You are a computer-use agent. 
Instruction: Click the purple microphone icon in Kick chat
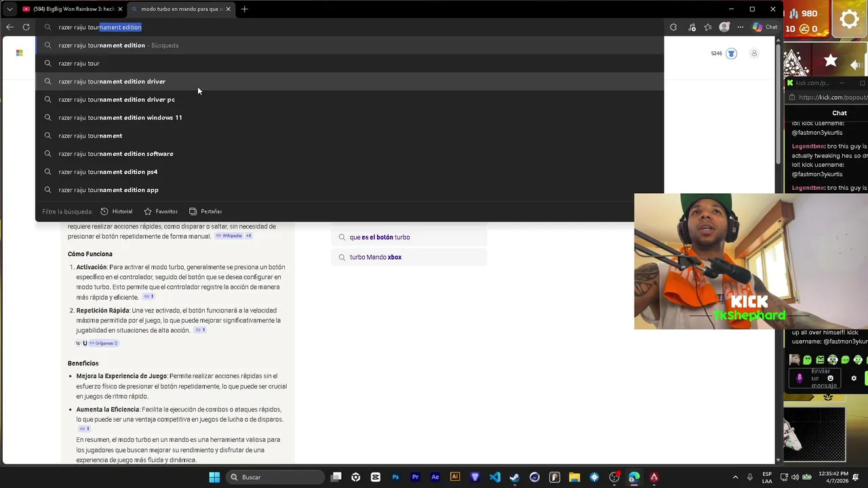800,378
